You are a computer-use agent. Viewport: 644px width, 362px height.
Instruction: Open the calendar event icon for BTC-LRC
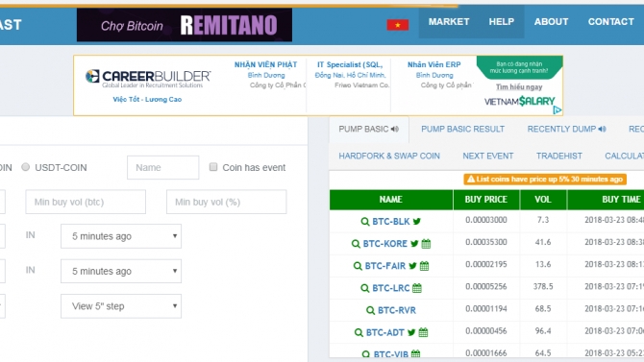click(x=417, y=288)
